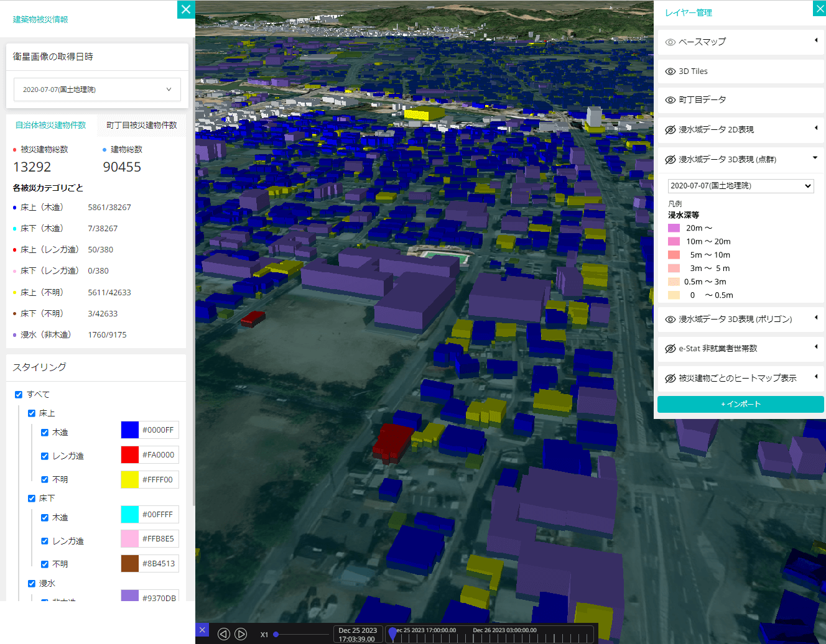This screenshot has width=826, height=644.
Task: Collapse 浸水域データ 3D表現 (点群) section
Action: pos(815,158)
